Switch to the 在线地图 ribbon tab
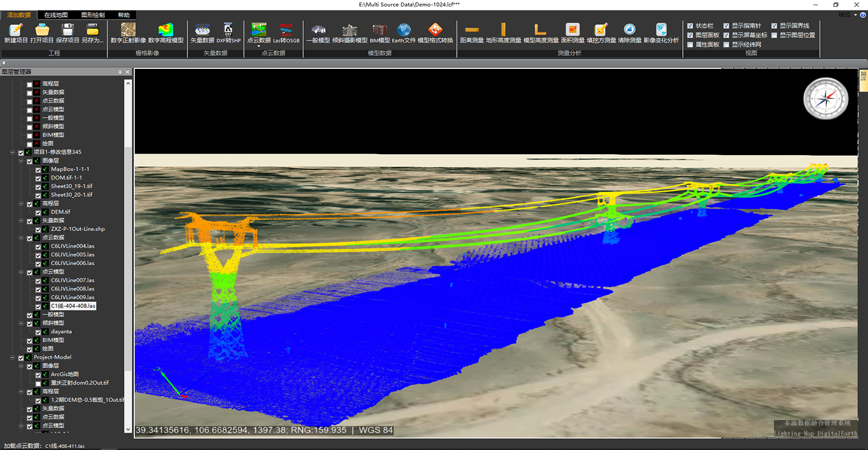This screenshot has width=868, height=450. tap(56, 15)
